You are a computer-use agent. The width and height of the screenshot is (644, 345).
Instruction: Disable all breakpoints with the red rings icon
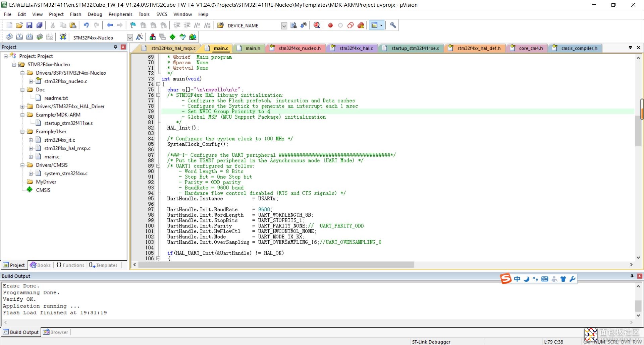(351, 25)
